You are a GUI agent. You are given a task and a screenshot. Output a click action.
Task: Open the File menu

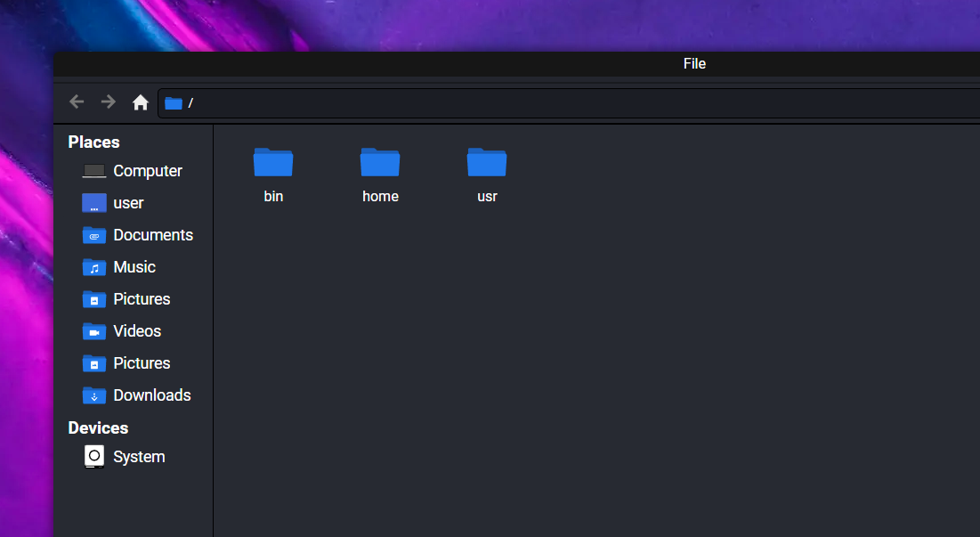694,63
